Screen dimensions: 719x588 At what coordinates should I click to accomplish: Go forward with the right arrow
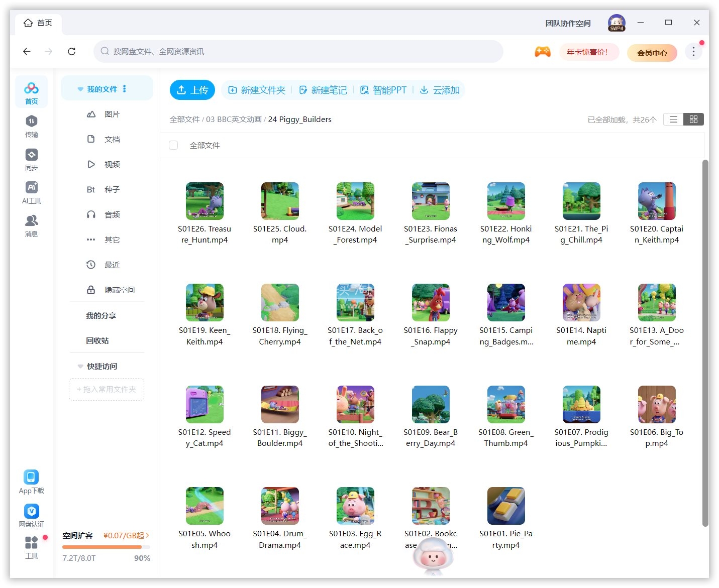tap(49, 51)
